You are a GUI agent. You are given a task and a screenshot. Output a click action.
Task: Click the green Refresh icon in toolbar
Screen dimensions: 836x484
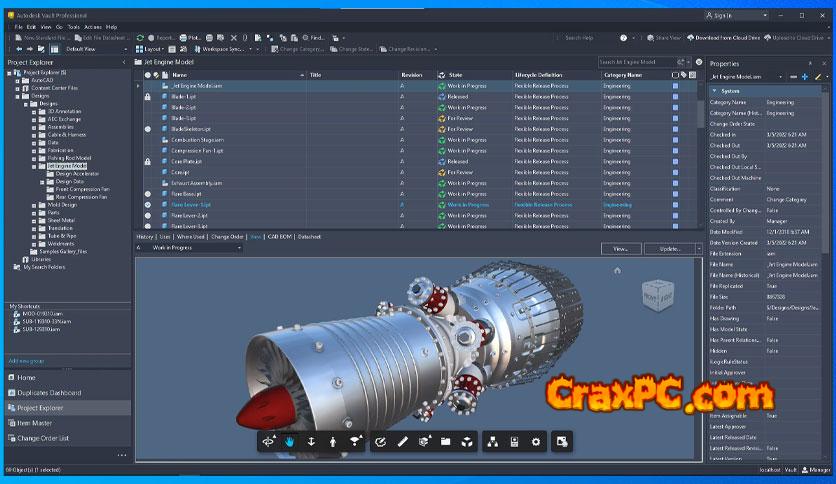pyautogui.click(x=143, y=37)
